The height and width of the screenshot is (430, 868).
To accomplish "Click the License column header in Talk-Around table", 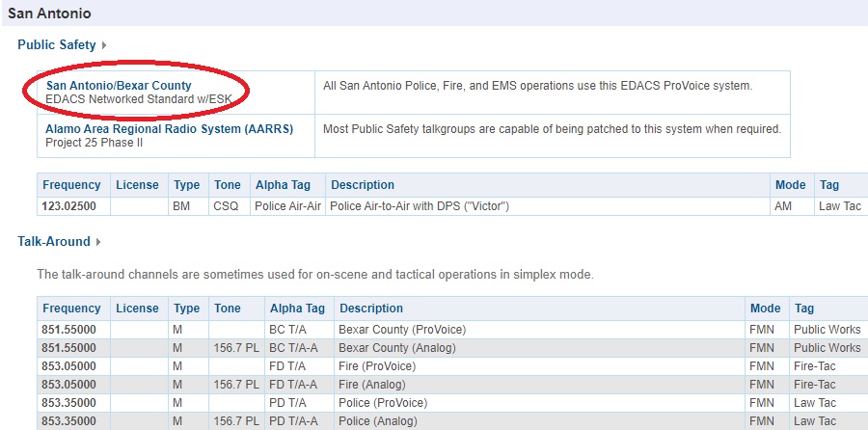I will coord(137,309).
